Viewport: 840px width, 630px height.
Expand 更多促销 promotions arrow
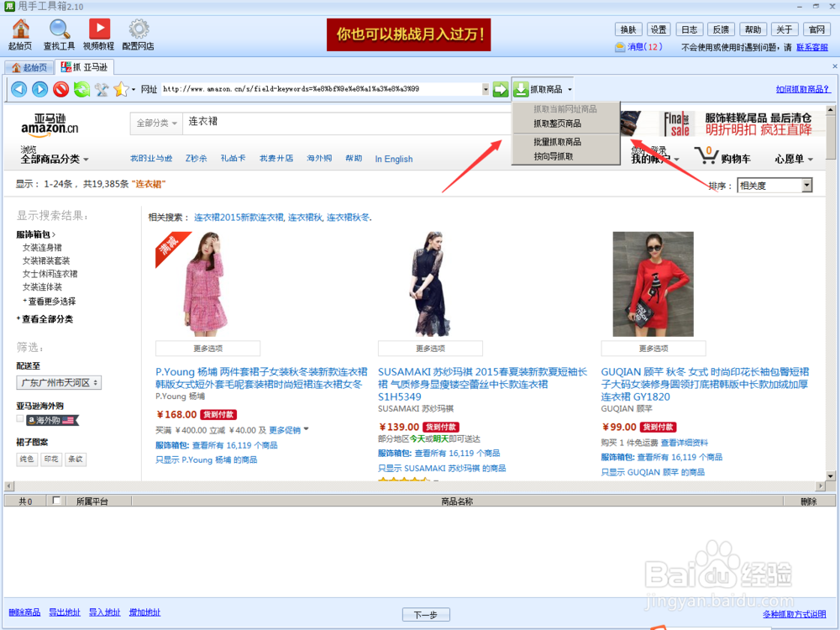pyautogui.click(x=307, y=429)
